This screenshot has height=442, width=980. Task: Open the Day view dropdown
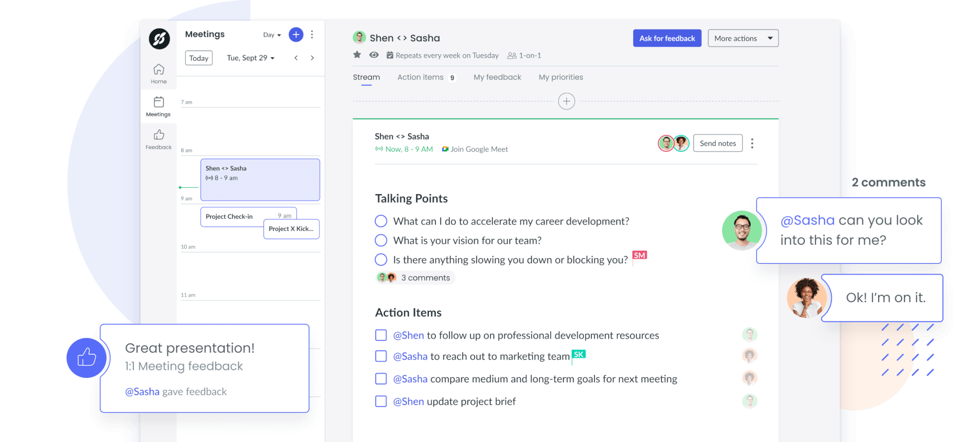(x=272, y=35)
